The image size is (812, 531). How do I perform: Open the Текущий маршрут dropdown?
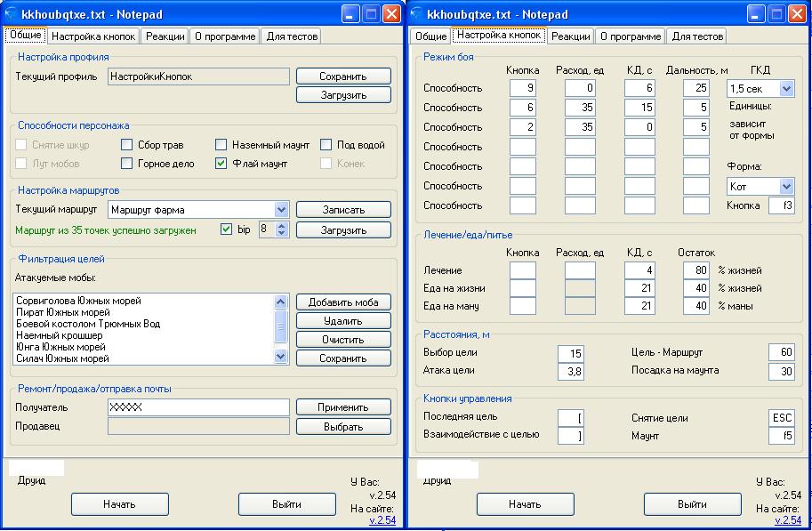click(281, 210)
